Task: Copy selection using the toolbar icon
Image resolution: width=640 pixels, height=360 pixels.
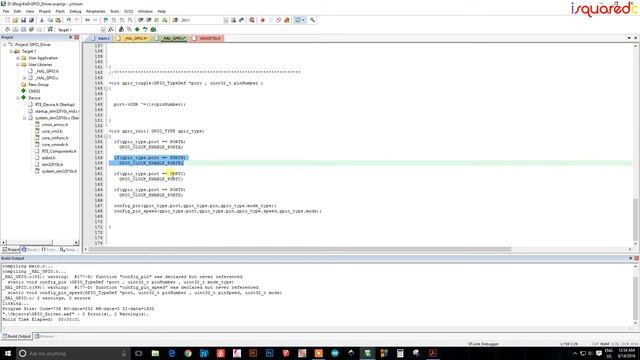Action: 50,20
